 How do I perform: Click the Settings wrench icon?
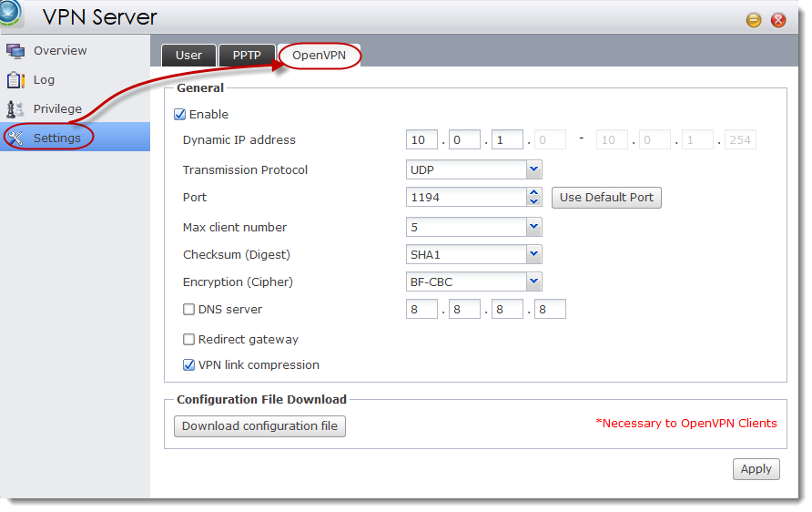click(x=15, y=138)
